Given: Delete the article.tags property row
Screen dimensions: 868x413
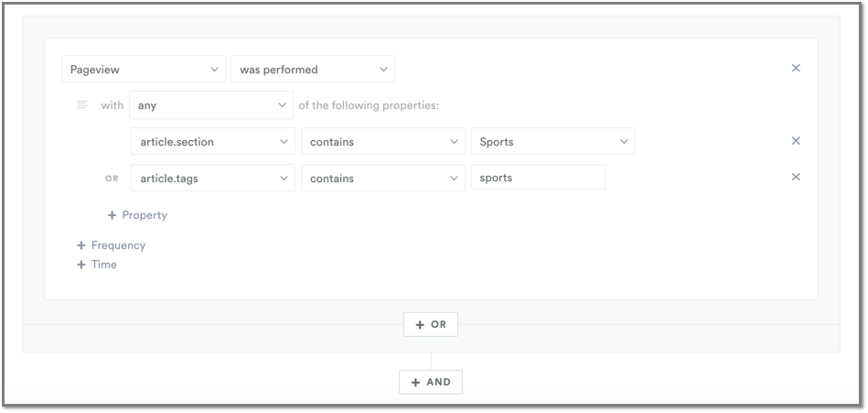Looking at the screenshot, I should point(796,177).
